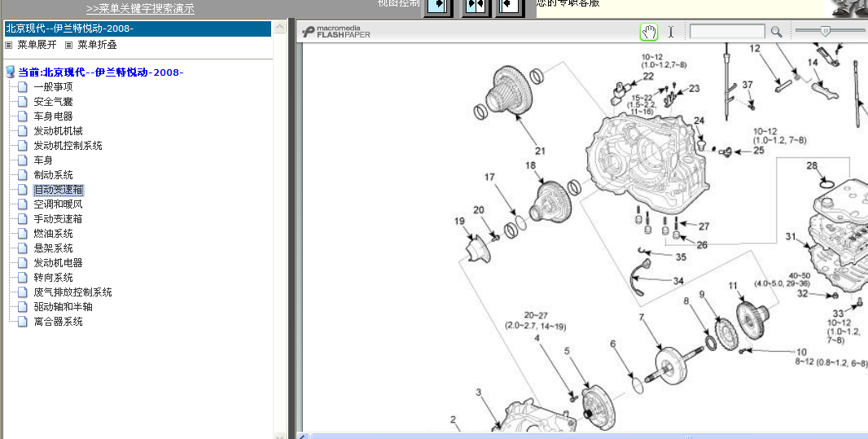Screen dimensions: 868x439
Task: Click the page icon beside 一般事项
Action: point(22,87)
